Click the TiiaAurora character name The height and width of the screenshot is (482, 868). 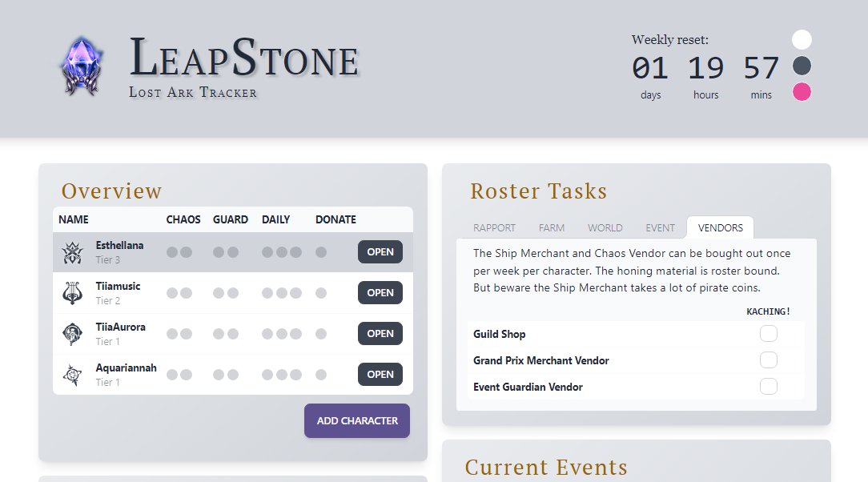[121, 327]
